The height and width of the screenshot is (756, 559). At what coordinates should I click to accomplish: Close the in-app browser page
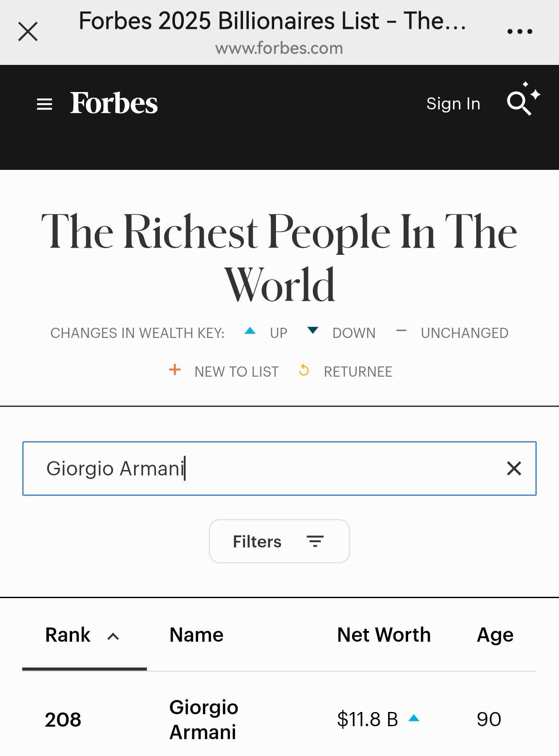pos(28,32)
